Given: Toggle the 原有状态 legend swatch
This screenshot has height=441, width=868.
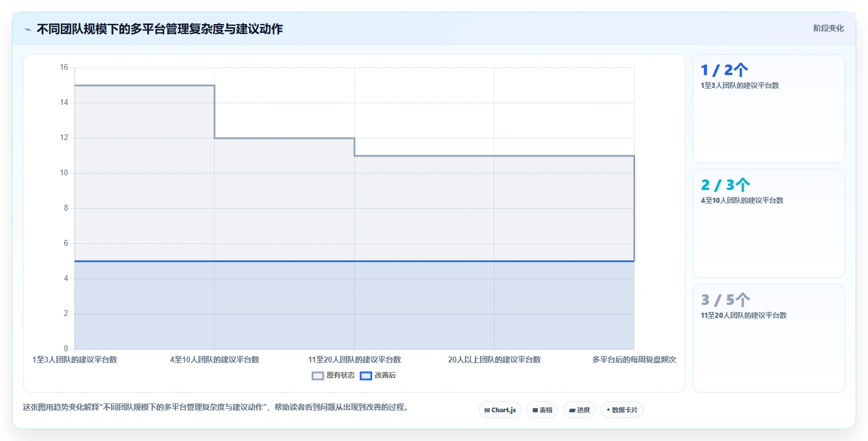Looking at the screenshot, I should click(318, 376).
